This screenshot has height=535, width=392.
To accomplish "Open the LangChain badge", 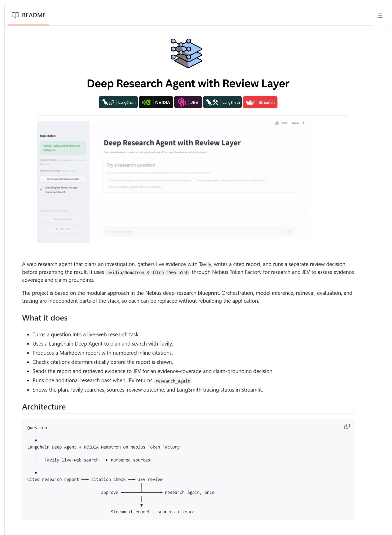I will click(118, 102).
